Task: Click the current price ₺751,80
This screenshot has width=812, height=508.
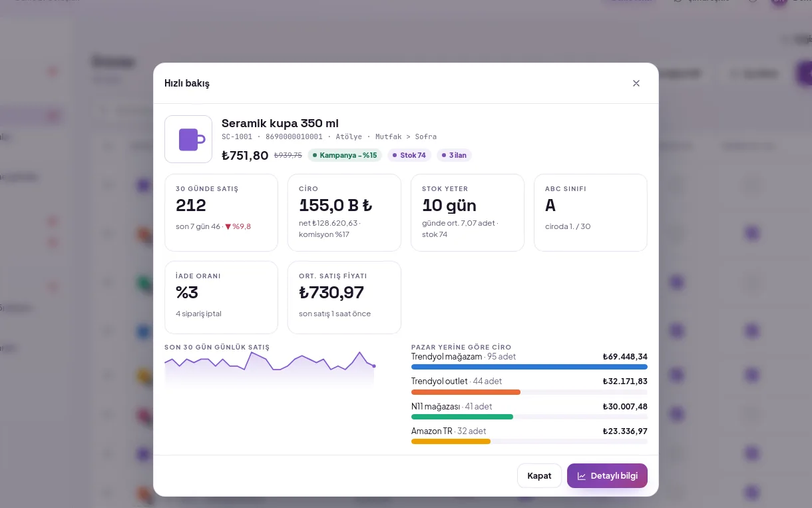Action: pyautogui.click(x=245, y=155)
